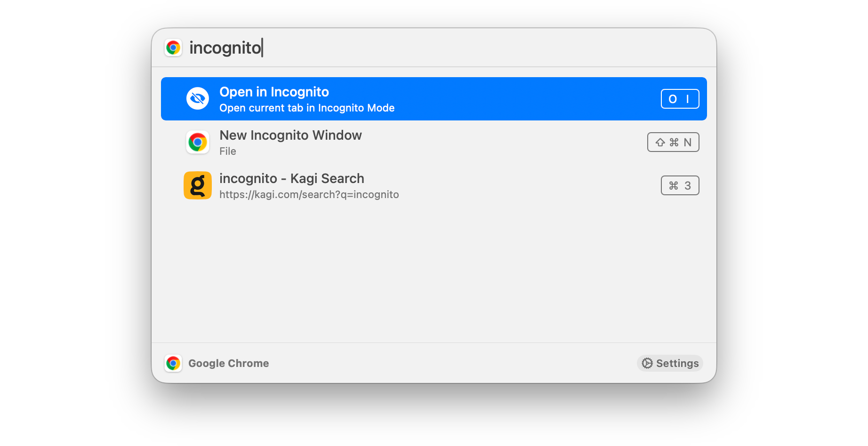This screenshot has width=868, height=446.
Task: Click the yellow Kagi search icon
Action: click(x=198, y=185)
